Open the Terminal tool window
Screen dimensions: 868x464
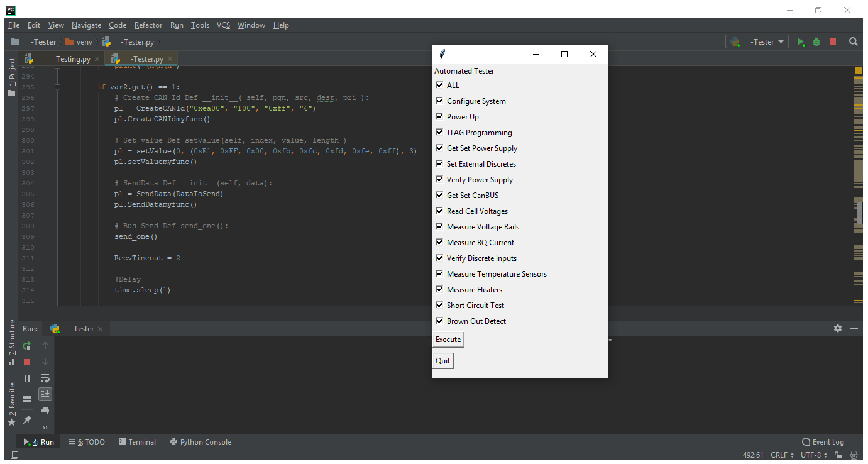(x=137, y=442)
